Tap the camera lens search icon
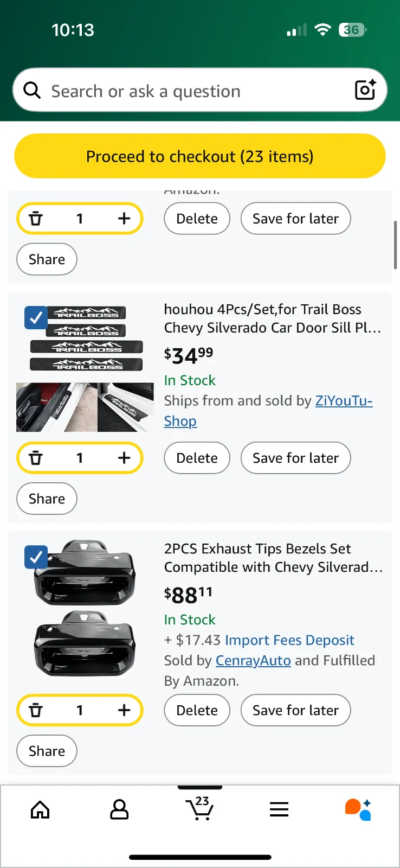 365,90
